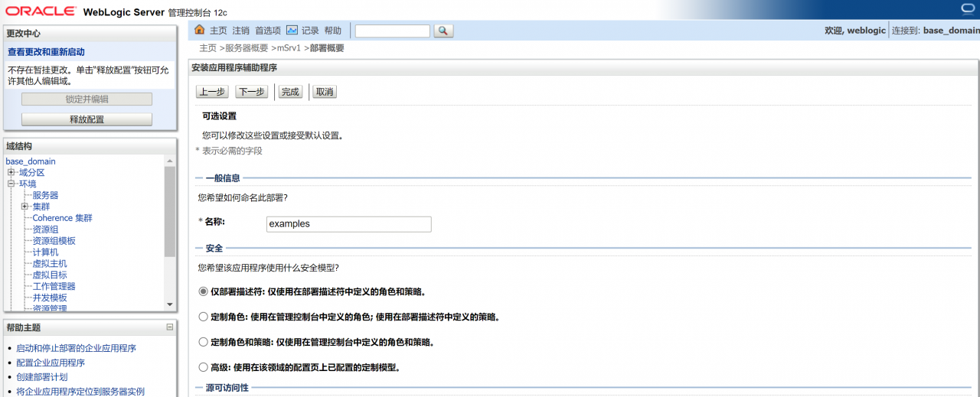This screenshot has height=397, width=980.
Task: Click 服务器概要 breadcrumb link
Action: pyautogui.click(x=247, y=48)
